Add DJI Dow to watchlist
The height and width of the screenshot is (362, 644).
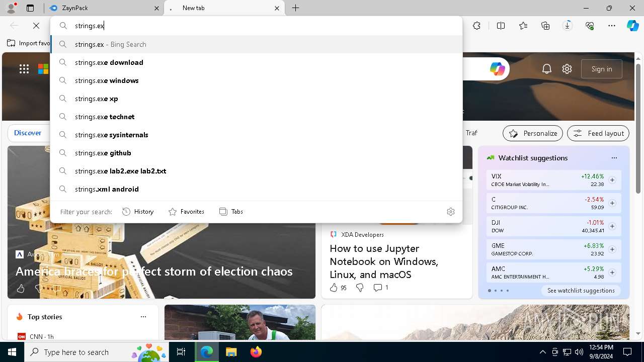tap(612, 226)
